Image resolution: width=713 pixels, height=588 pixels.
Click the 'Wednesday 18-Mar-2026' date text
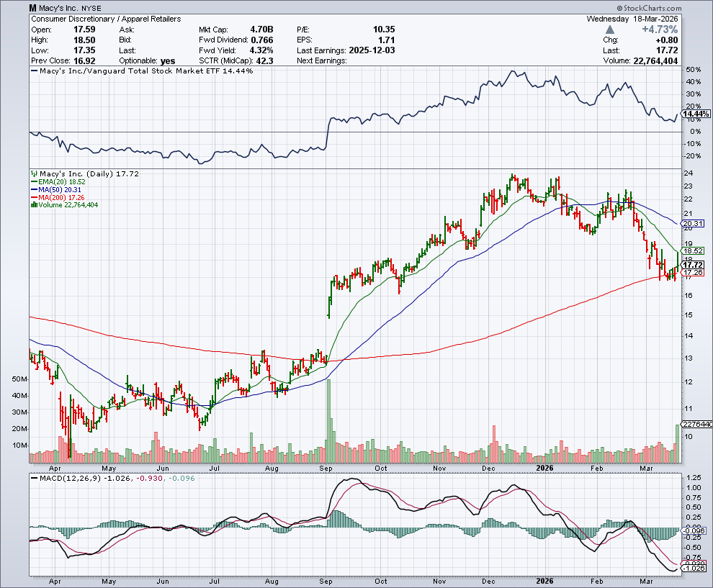click(632, 19)
